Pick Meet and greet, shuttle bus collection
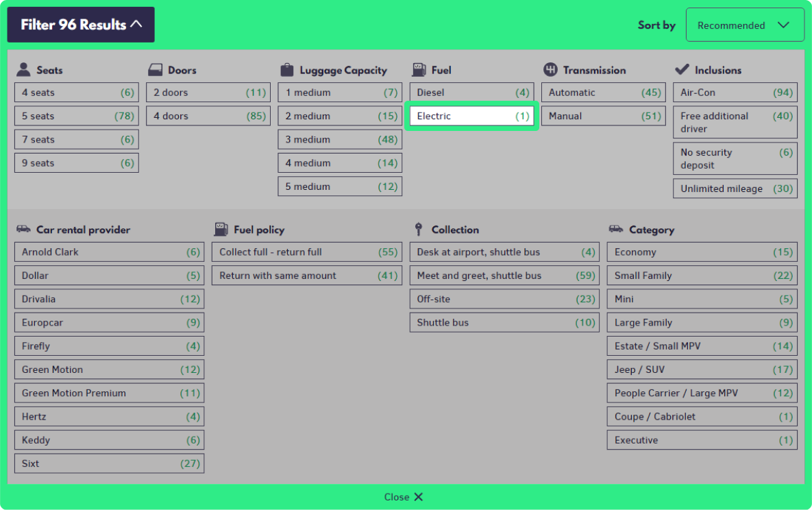Image resolution: width=812 pixels, height=510 pixels. (x=504, y=276)
